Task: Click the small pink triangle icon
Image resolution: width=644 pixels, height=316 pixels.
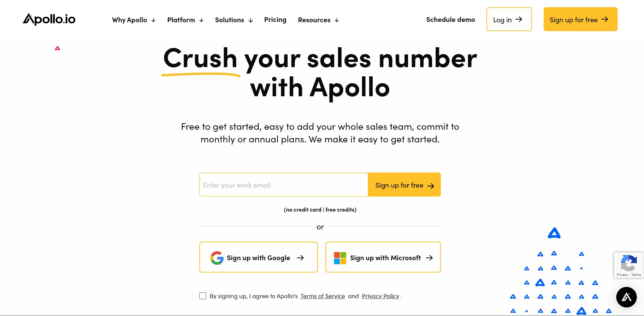Action: point(58,48)
